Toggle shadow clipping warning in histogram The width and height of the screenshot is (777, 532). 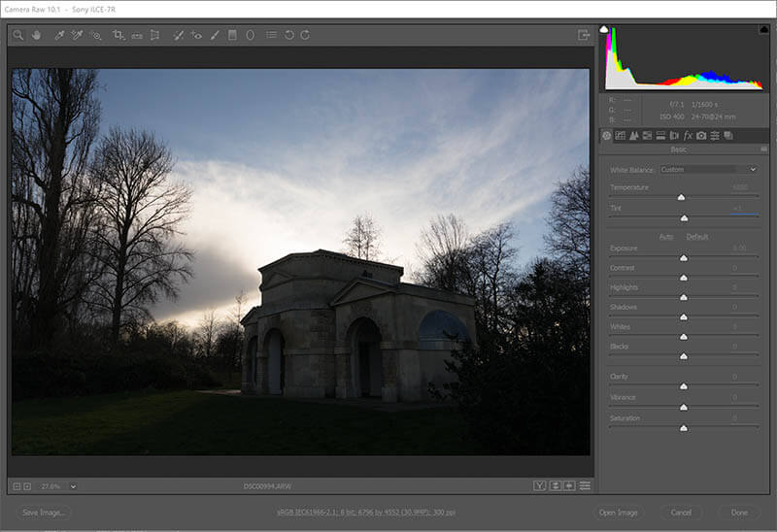603,29
